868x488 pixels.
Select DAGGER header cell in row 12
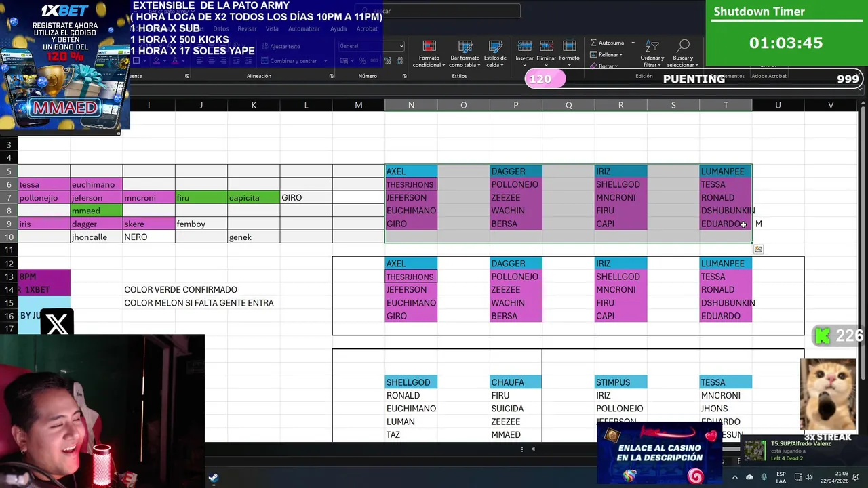[515, 264]
